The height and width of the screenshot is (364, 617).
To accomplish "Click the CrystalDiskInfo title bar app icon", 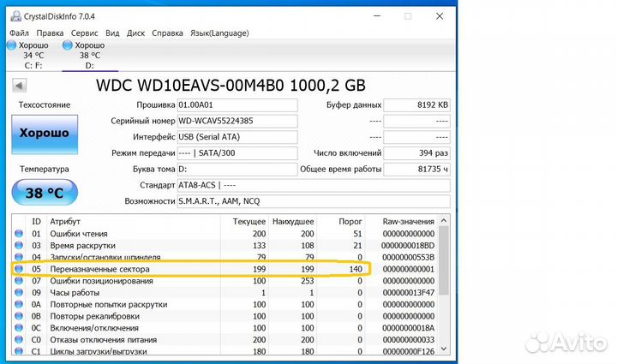I will 15,16.
